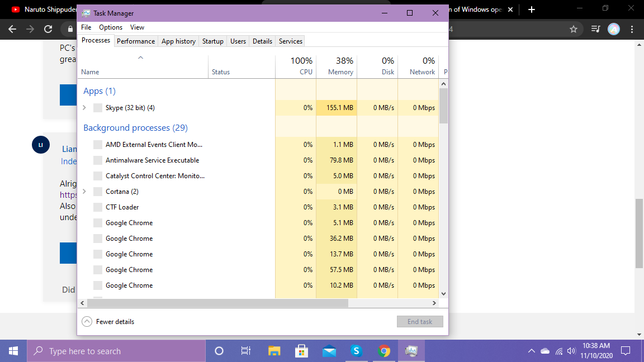Click the horizontal scrollbar thumb in Task Manager
644x362 pixels.
(217, 303)
